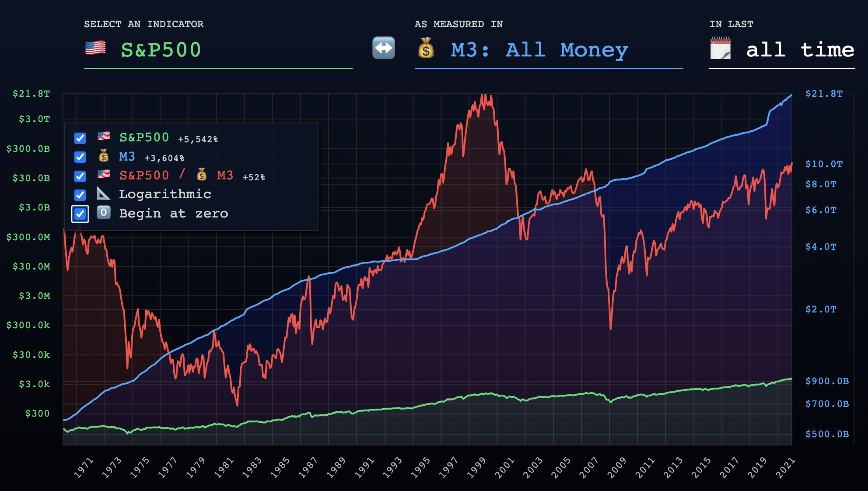Click the calendar notepad icon beside all time
This screenshot has height=491, width=868.
pyautogui.click(x=720, y=49)
